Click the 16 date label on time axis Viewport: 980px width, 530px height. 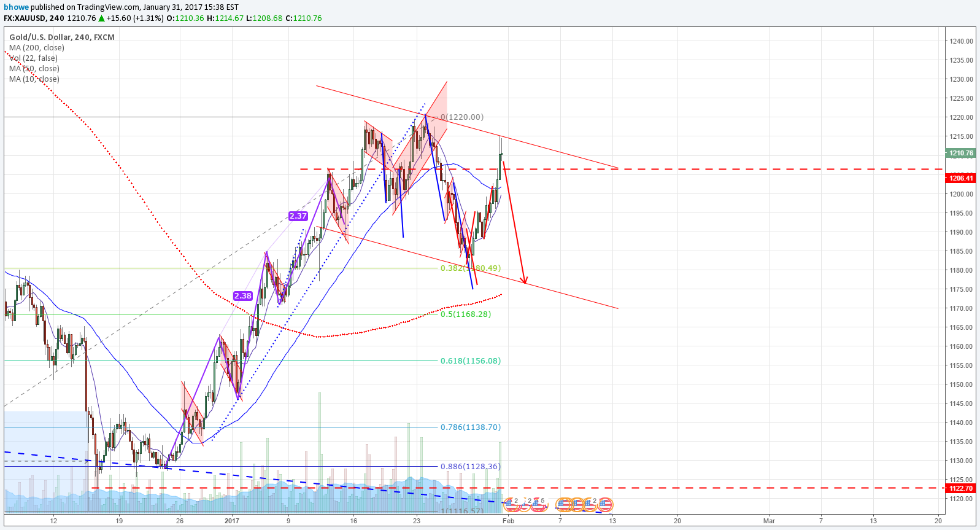pos(353,521)
